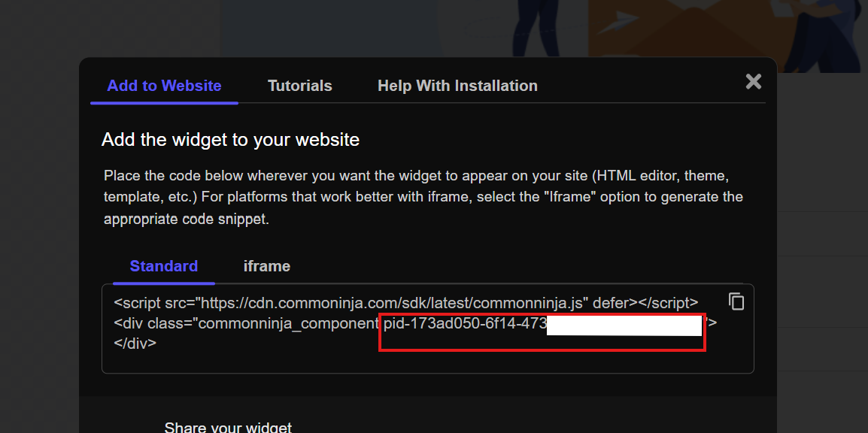This screenshot has height=433, width=868.
Task: Click the closing </div> tag line
Action: click(135, 343)
